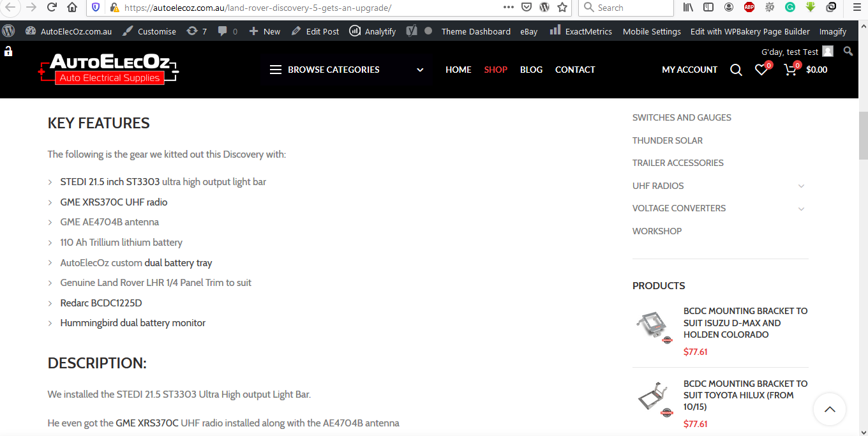This screenshot has width=868, height=436.
Task: Click Customise in the admin bar
Action: tap(149, 31)
